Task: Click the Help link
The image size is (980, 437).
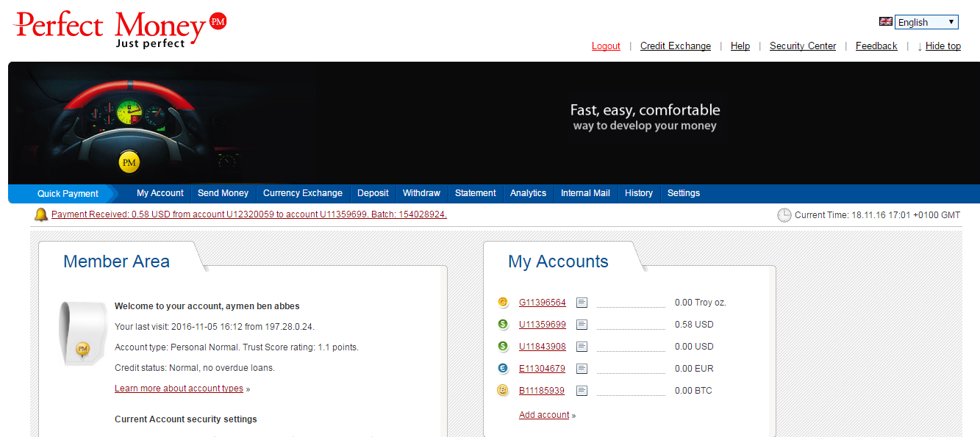Action: (x=740, y=46)
